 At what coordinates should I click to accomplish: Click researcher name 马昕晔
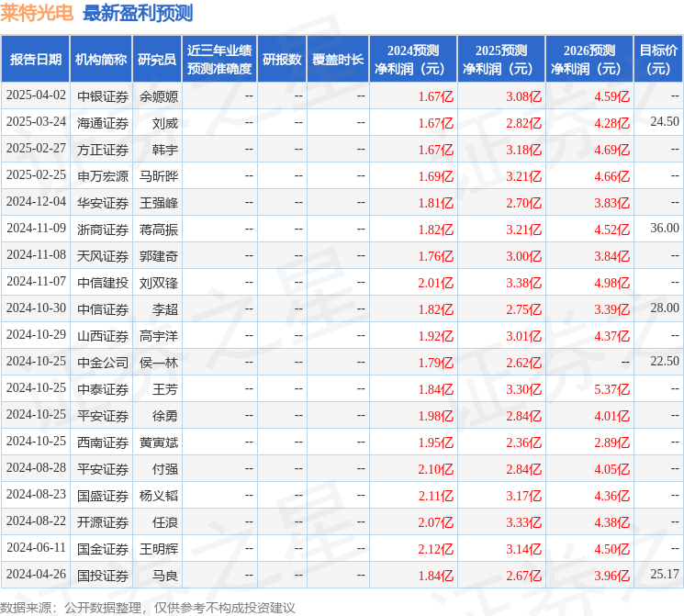pos(159,176)
